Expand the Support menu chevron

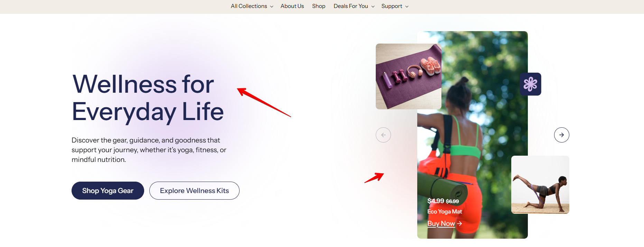click(407, 7)
